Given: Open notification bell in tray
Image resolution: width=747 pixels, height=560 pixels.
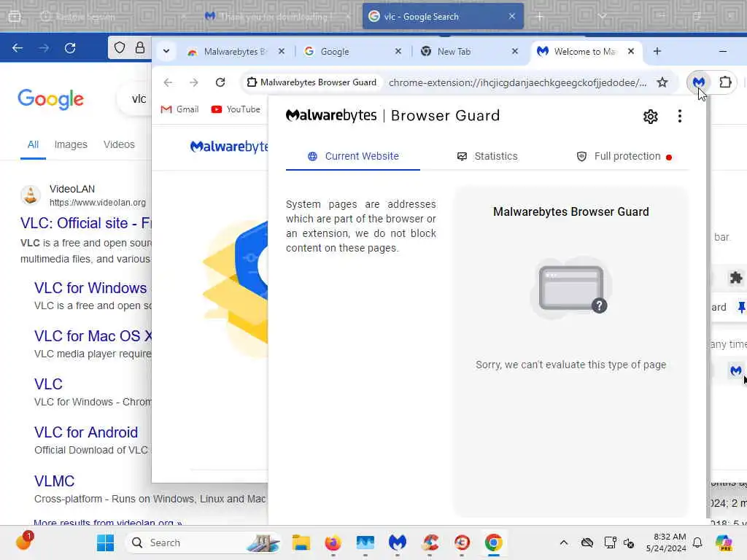Looking at the screenshot, I should click(697, 542).
